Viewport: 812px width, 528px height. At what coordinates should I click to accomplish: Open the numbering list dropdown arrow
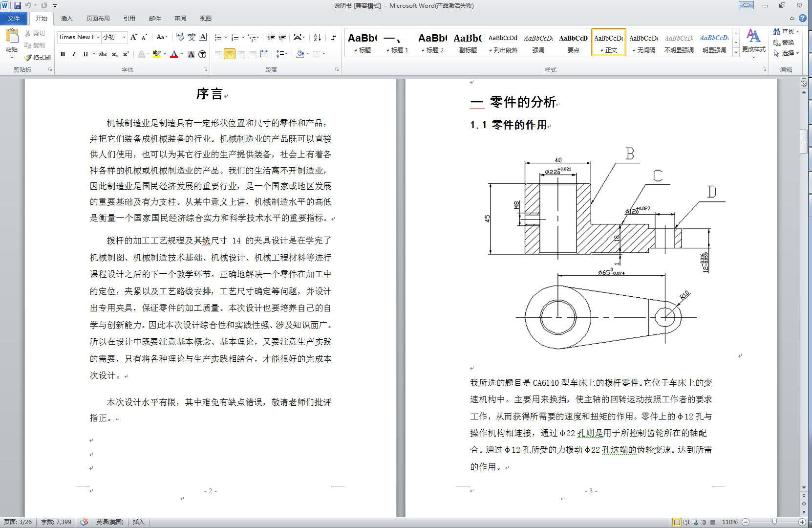[x=243, y=37]
